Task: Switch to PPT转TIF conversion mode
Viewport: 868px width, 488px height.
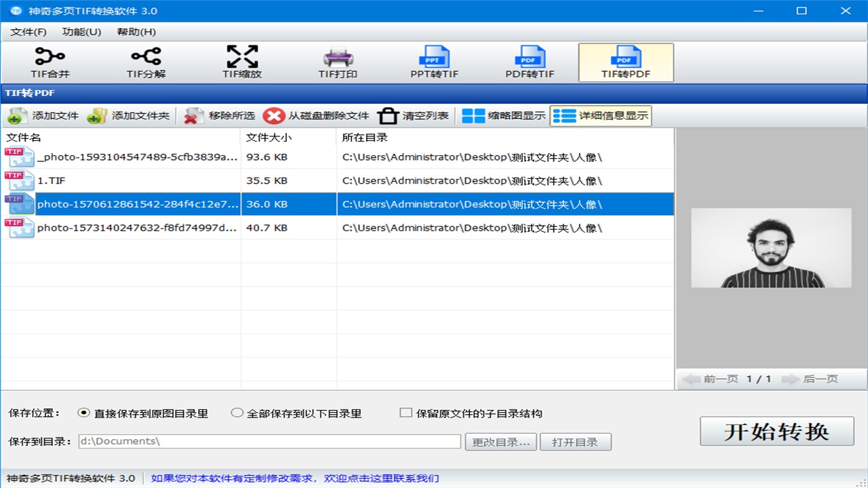Action: coord(435,61)
